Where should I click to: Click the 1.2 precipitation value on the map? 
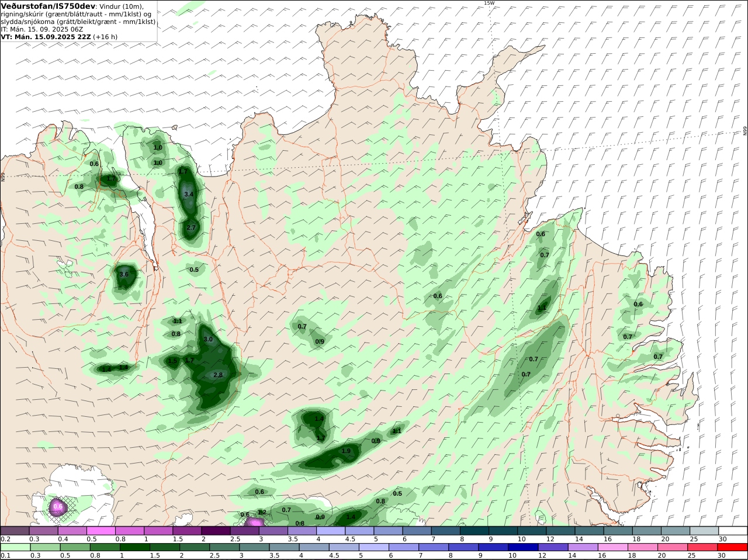coord(262,512)
